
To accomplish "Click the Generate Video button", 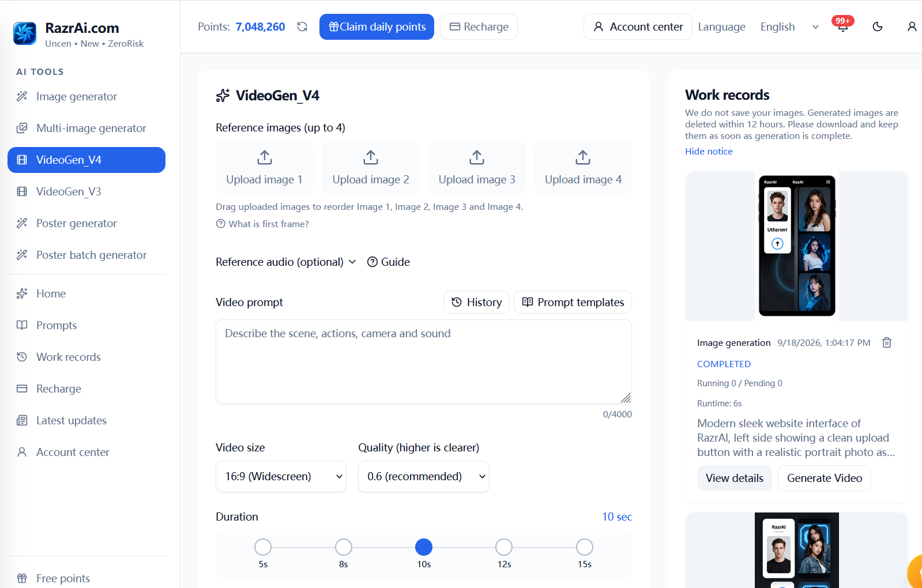I will point(825,478).
